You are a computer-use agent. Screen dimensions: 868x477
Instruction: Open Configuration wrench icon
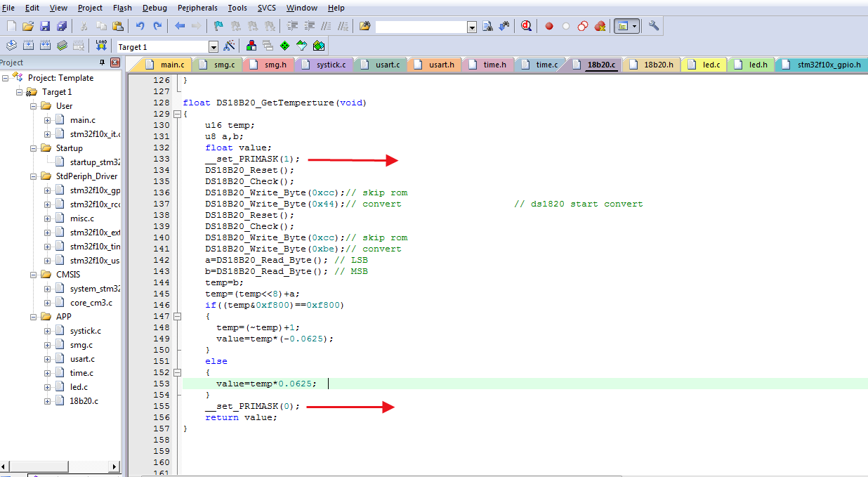click(x=653, y=26)
